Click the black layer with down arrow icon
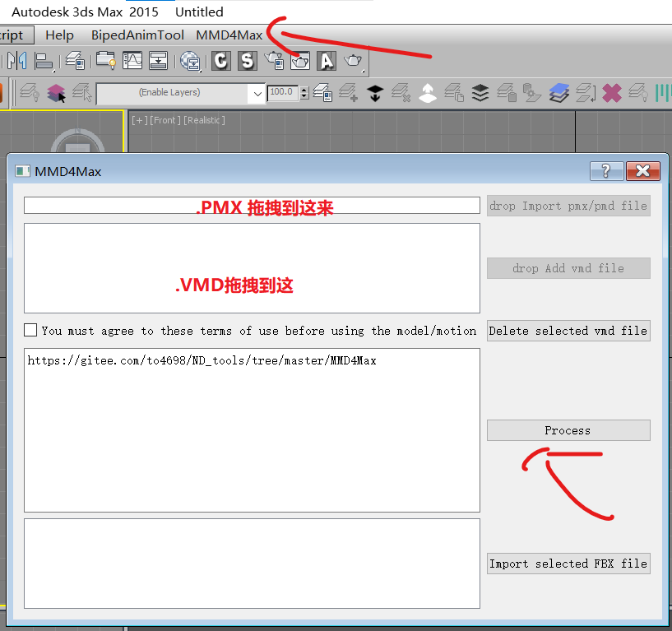This screenshot has height=631, width=672. click(375, 93)
